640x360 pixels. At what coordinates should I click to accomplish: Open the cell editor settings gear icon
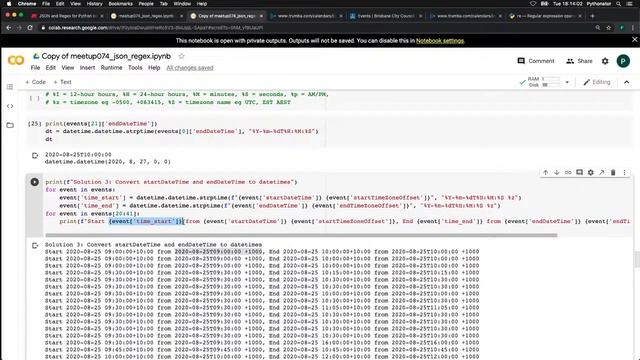pyautogui.click(x=591, y=173)
